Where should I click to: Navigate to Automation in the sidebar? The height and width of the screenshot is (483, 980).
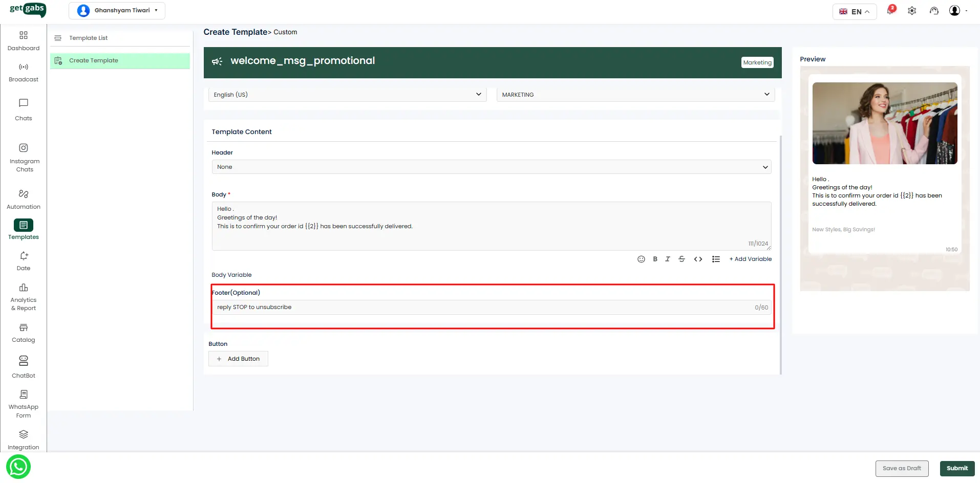(24, 199)
